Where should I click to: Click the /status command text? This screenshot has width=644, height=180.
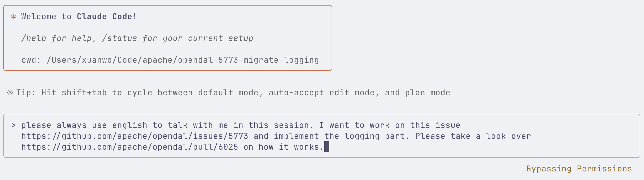click(x=119, y=38)
